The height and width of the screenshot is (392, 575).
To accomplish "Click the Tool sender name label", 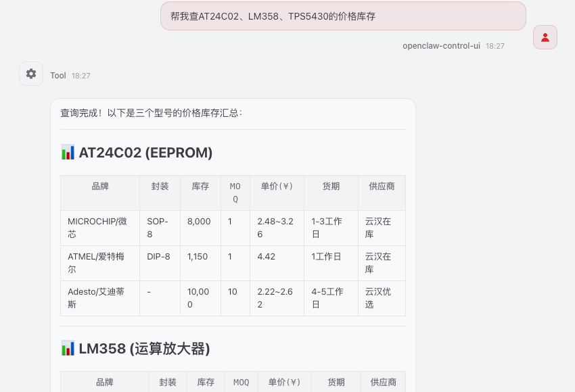I will pyautogui.click(x=58, y=76).
